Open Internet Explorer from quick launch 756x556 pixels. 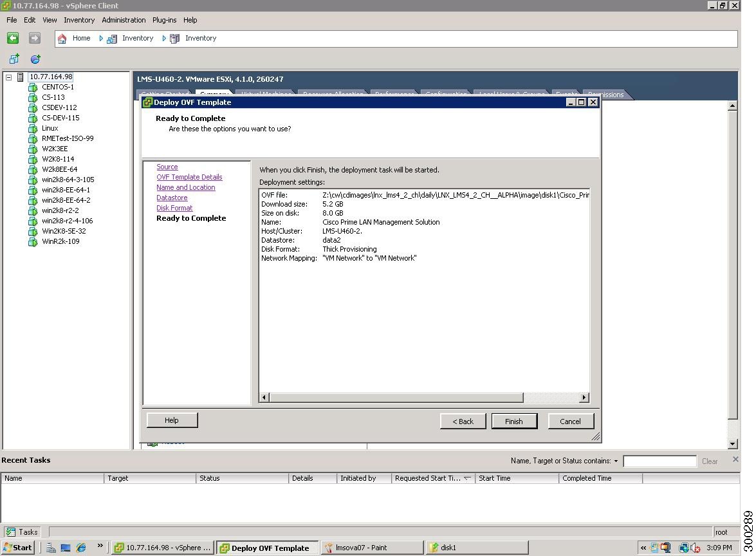81,548
